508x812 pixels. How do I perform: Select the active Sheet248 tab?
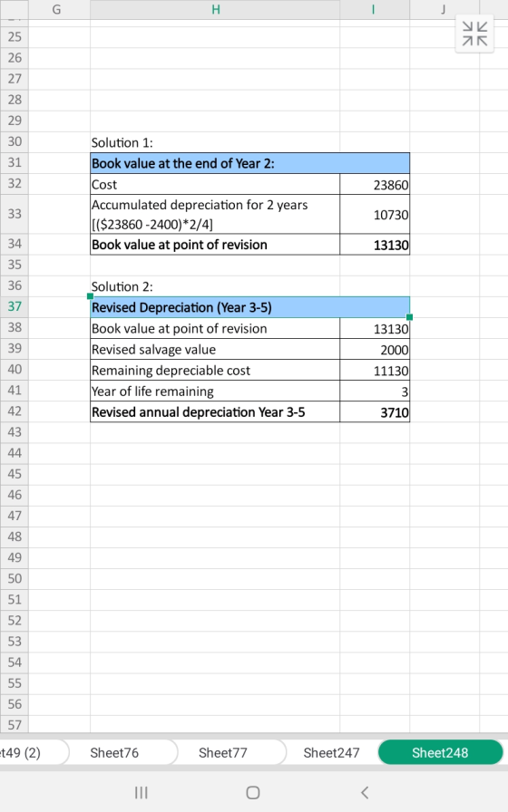point(440,752)
